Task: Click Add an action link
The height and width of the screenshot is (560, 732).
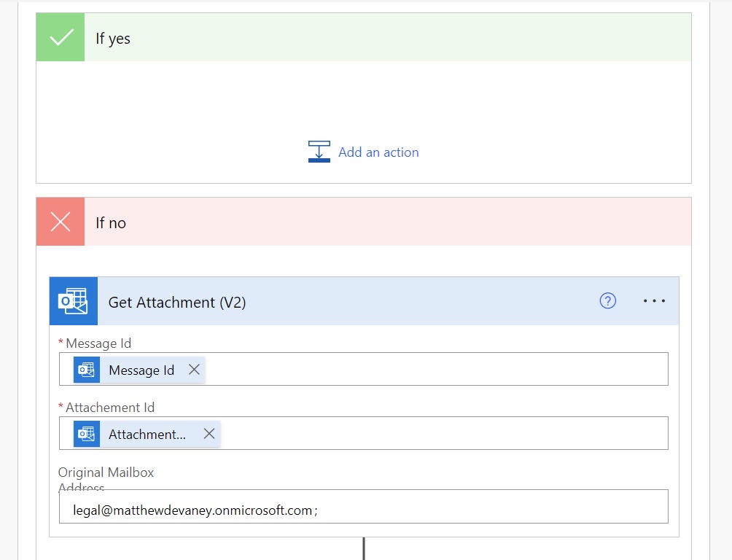Action: point(378,152)
